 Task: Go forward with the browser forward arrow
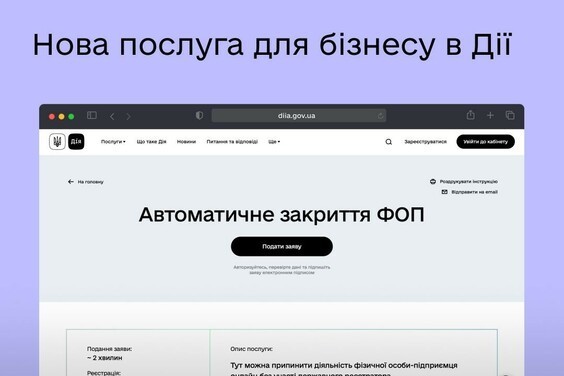[128, 116]
